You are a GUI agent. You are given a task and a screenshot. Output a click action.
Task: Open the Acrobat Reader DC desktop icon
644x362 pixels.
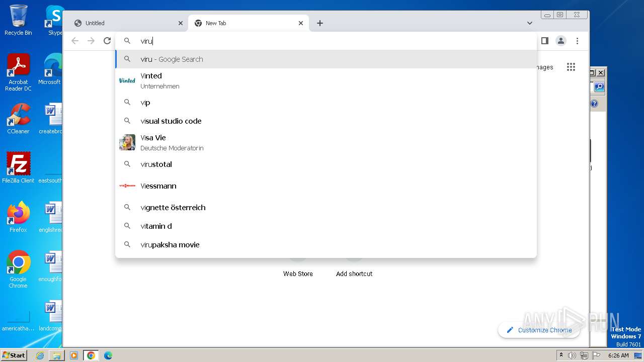pos(18,73)
